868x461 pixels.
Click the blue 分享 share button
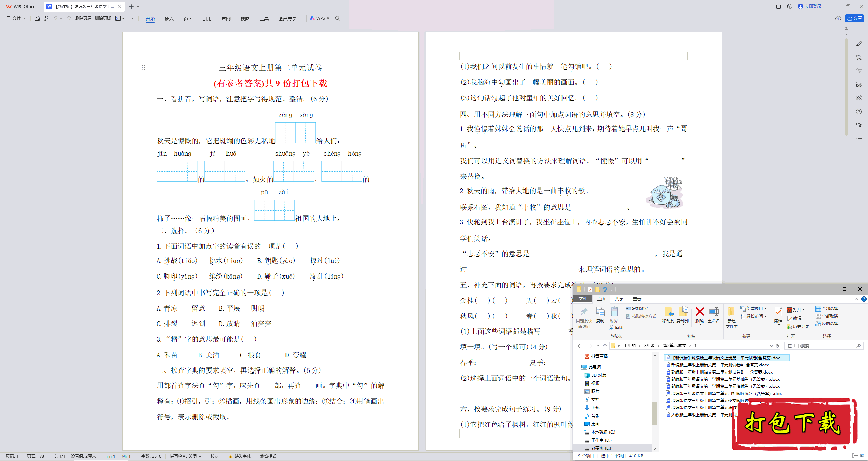tap(854, 18)
